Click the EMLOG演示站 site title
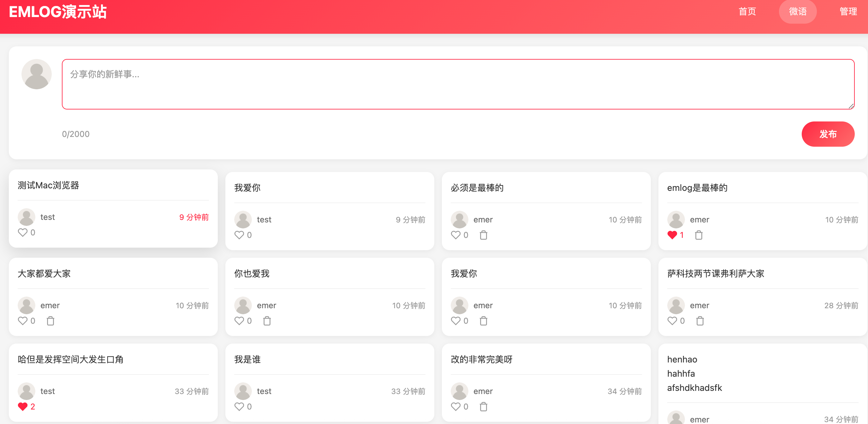This screenshot has height=424, width=868. tap(58, 12)
